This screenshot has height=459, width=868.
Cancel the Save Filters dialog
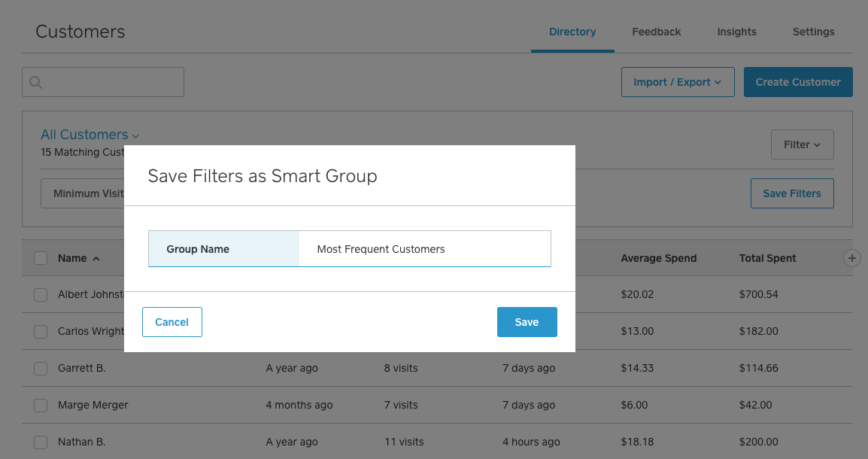(x=171, y=321)
